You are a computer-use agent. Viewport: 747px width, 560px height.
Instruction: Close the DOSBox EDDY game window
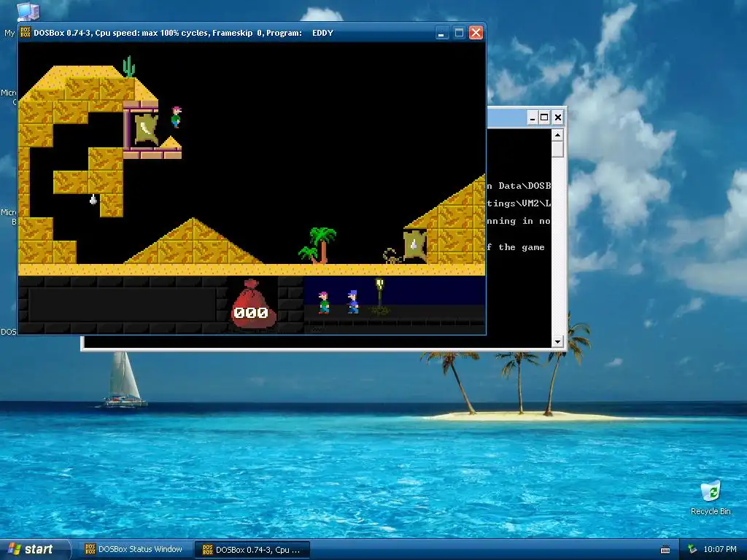476,33
